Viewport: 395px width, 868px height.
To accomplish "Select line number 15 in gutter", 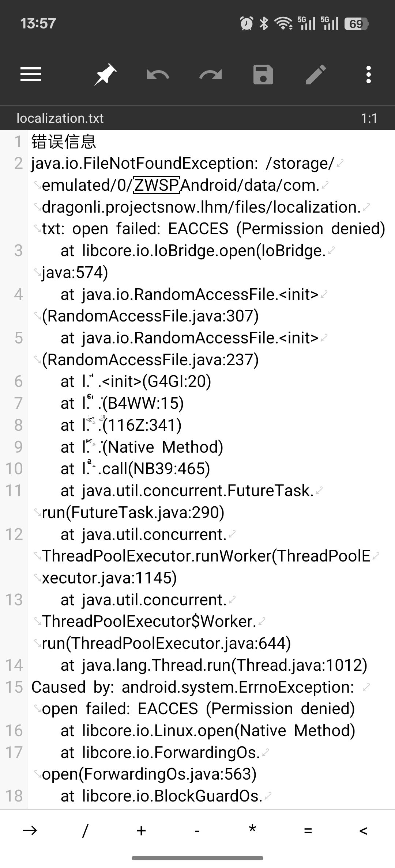I will (x=14, y=687).
